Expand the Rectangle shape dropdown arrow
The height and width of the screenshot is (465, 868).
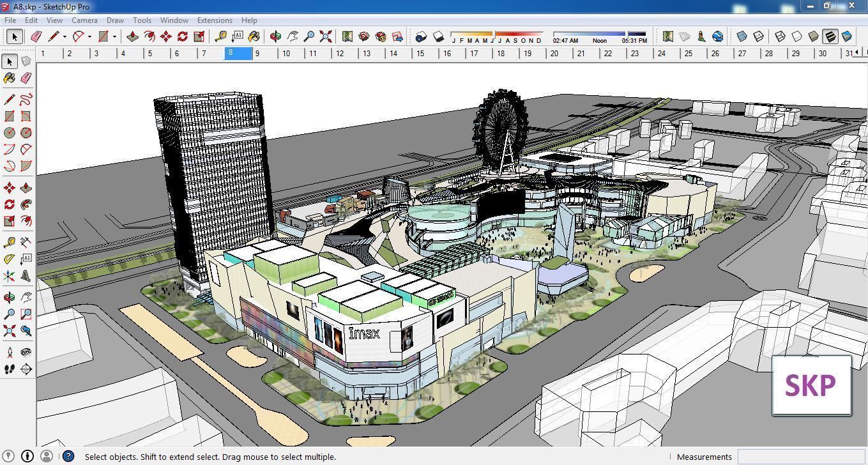pos(114,37)
